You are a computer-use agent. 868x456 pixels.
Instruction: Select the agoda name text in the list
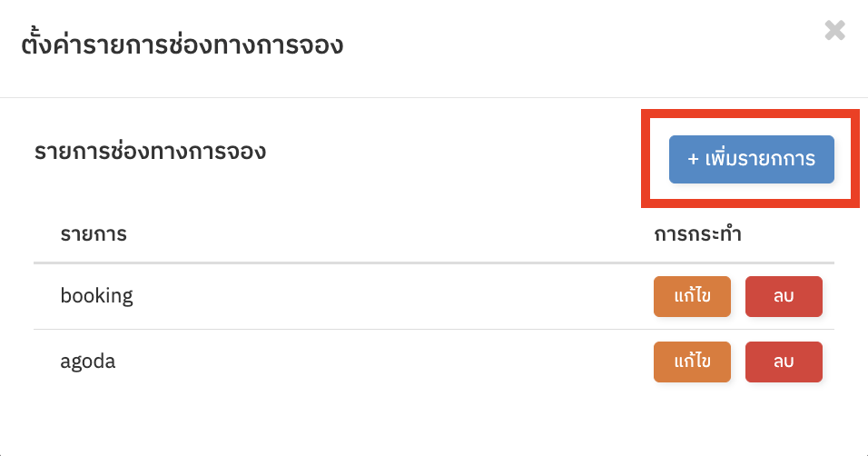(88, 362)
